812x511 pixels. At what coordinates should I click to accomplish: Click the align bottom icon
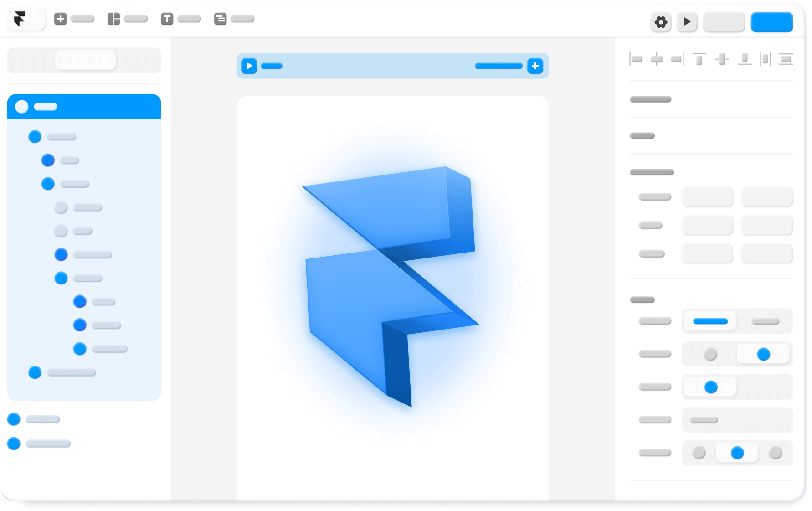coord(745,59)
